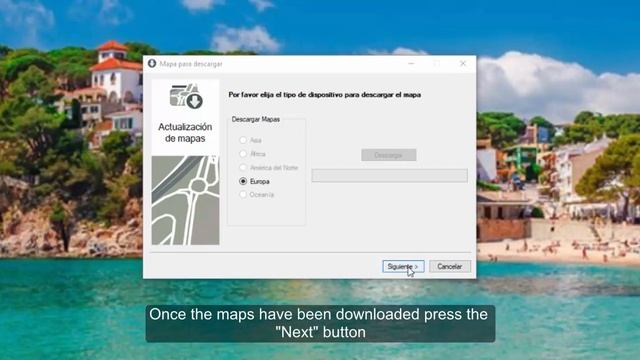Click the title bar download icon

(x=152, y=63)
